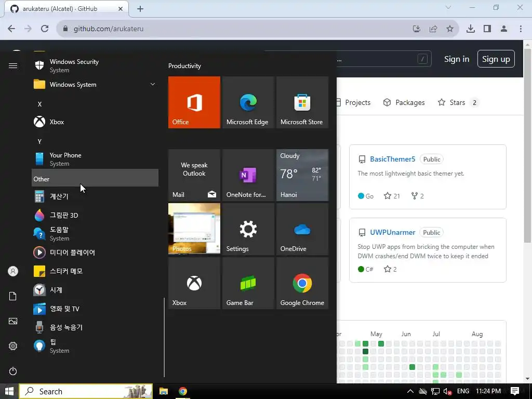Click the taskbar Search box
Image resolution: width=532 pixels, height=399 pixels.
86,391
